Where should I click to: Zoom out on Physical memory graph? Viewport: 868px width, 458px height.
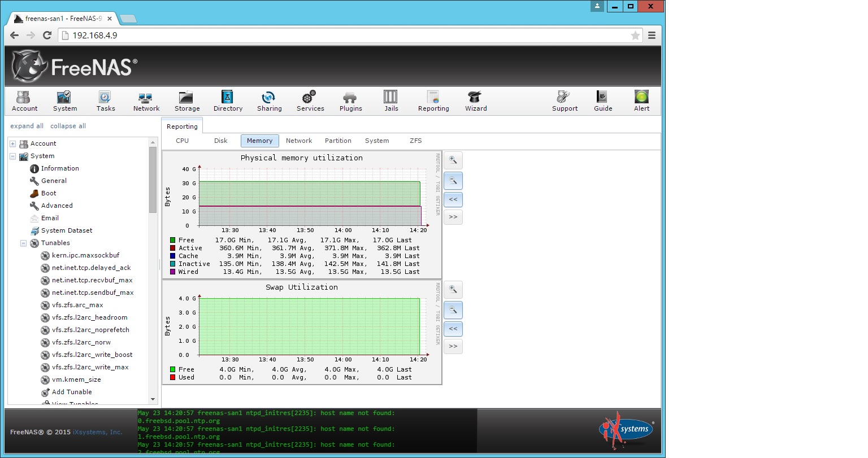pyautogui.click(x=453, y=181)
